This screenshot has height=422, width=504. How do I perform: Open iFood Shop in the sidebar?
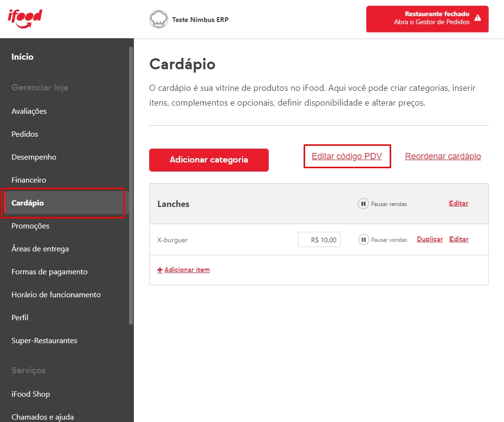click(31, 394)
